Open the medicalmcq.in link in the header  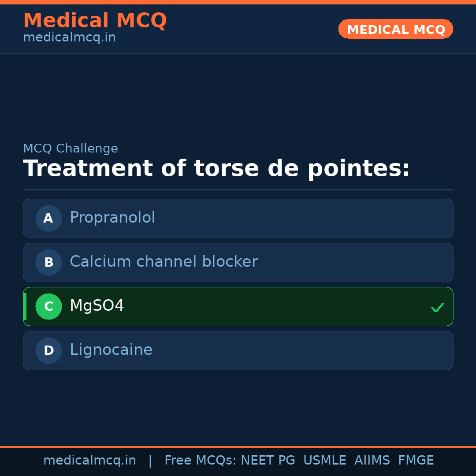pyautogui.click(x=69, y=37)
